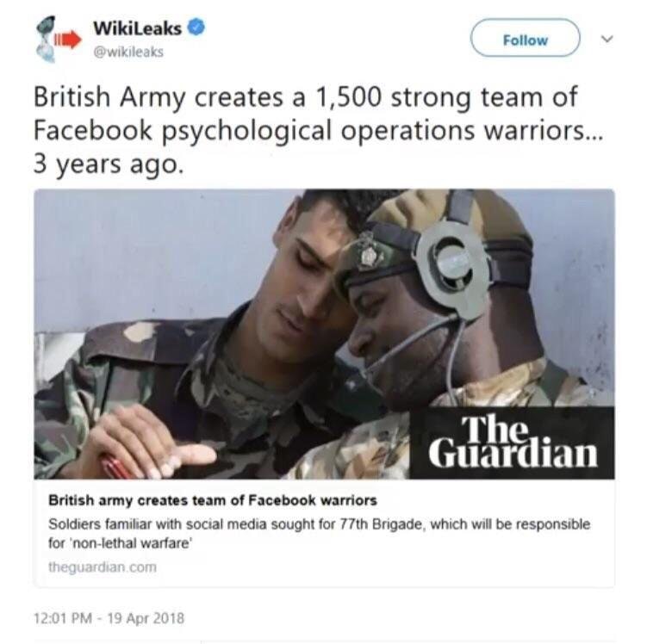Open the 12:01 PM tweet timestamp
The height and width of the screenshot is (644, 647).
click(63, 618)
